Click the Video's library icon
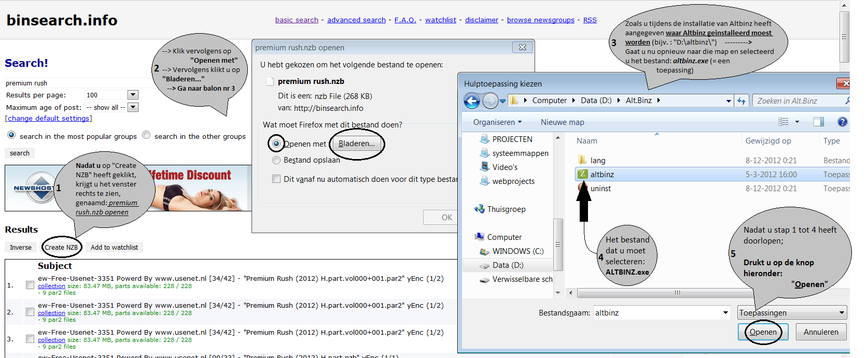Image resolution: width=868 pixels, height=358 pixels. click(485, 167)
